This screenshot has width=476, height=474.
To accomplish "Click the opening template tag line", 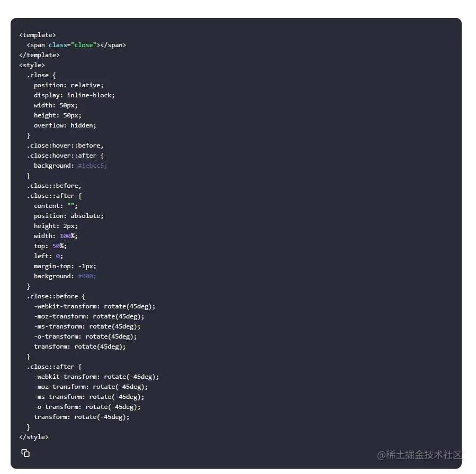I will (x=38, y=35).
